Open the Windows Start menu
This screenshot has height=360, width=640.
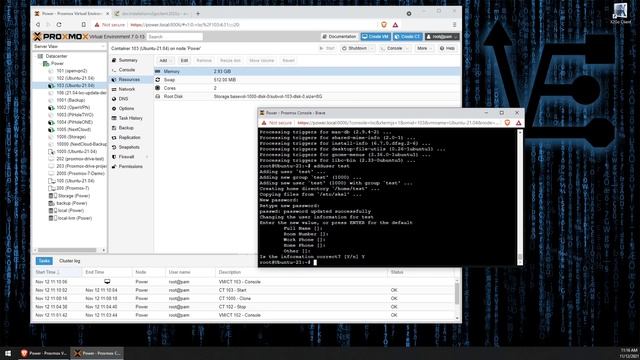tap(8, 353)
